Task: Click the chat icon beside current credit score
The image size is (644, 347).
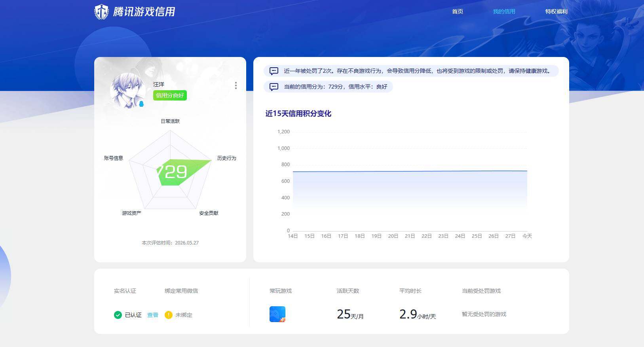Action: pos(274,87)
